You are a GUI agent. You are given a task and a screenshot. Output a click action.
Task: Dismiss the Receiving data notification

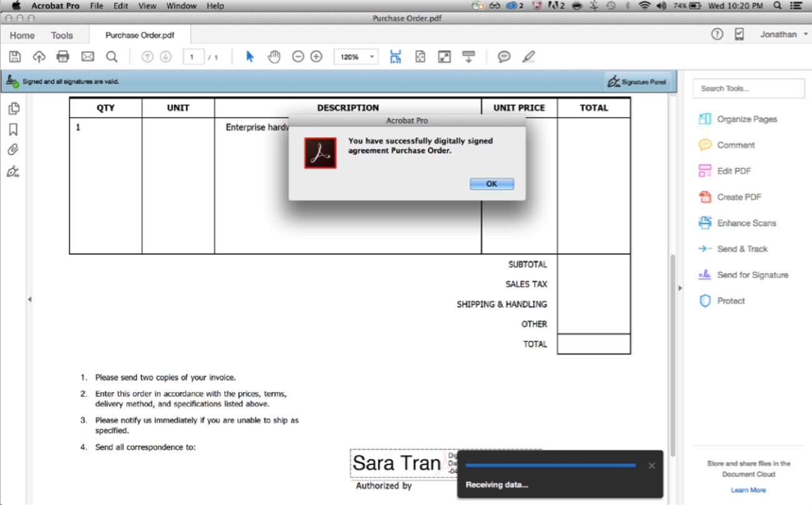click(651, 466)
